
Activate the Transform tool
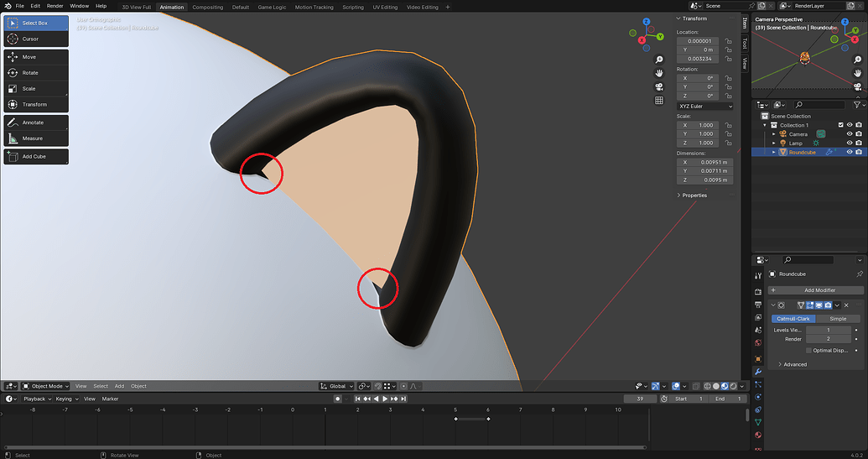point(36,104)
